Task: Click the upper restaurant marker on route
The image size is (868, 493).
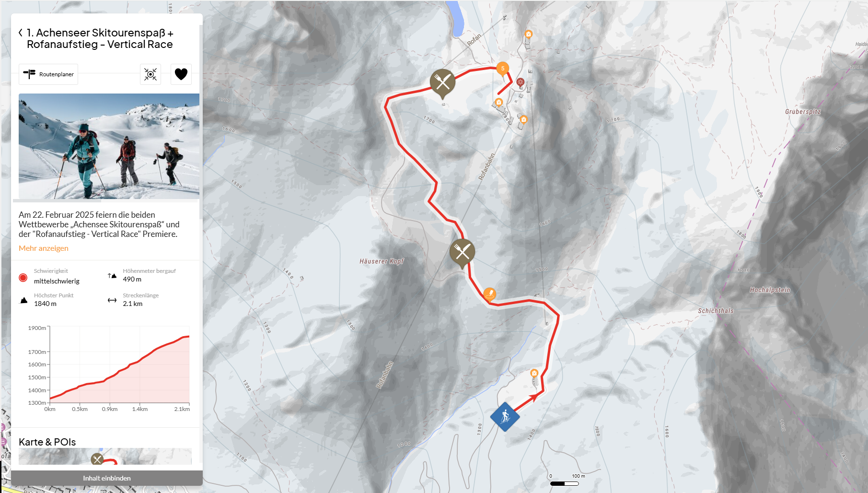Action: pyautogui.click(x=442, y=82)
